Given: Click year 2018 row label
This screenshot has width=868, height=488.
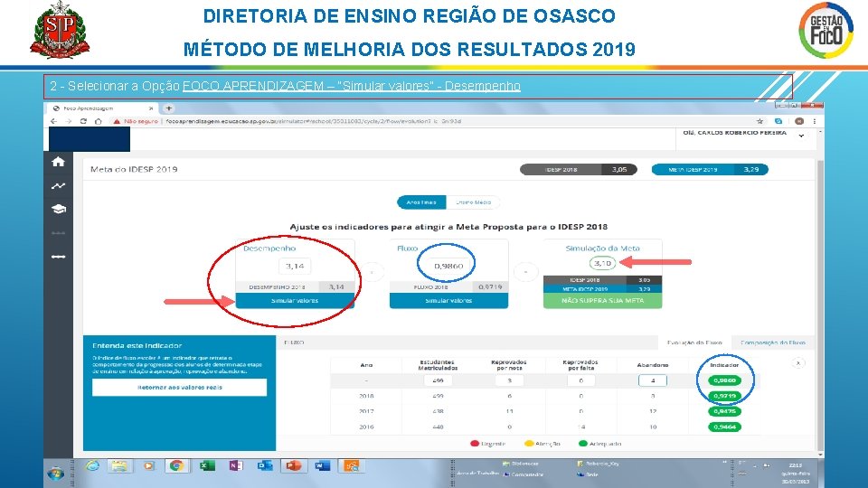Looking at the screenshot, I should pos(366,396).
